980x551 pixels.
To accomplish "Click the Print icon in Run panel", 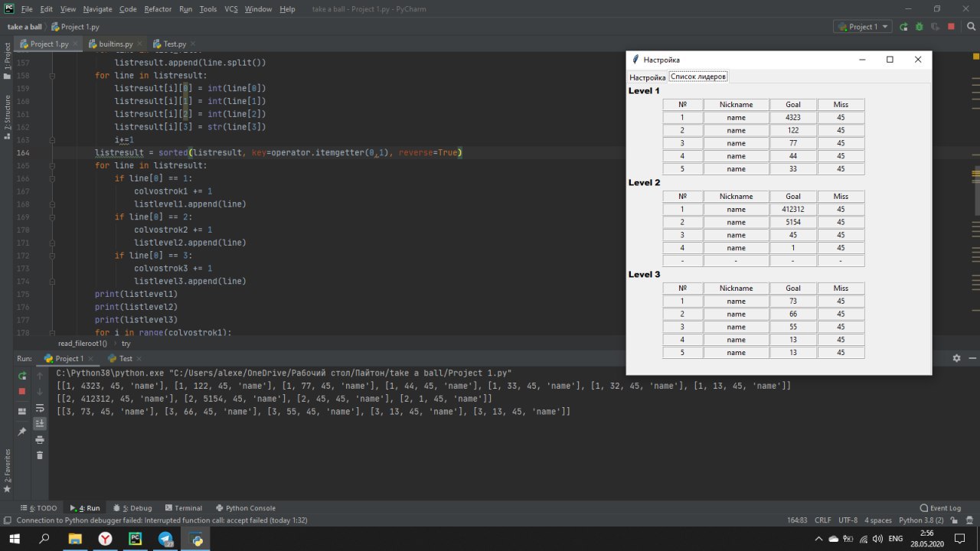I will tap(40, 440).
